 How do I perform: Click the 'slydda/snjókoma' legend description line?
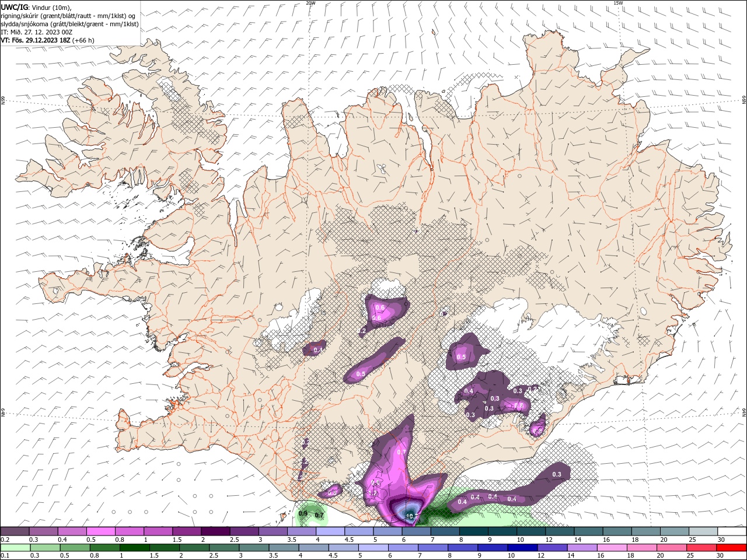point(69,24)
